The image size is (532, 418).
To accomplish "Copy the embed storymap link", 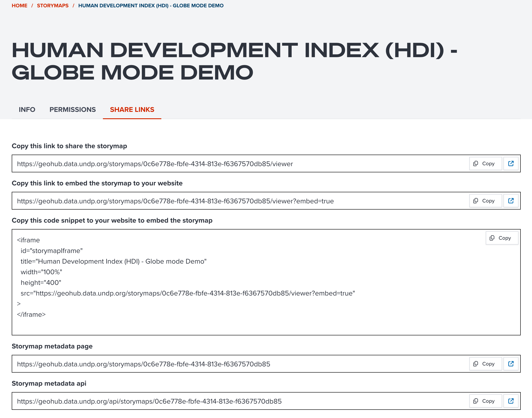I will (x=485, y=201).
